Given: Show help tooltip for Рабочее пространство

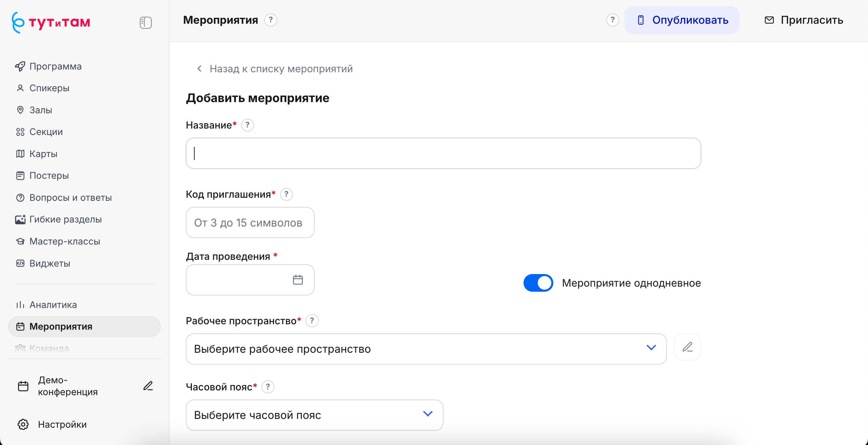Looking at the screenshot, I should pyautogui.click(x=312, y=321).
